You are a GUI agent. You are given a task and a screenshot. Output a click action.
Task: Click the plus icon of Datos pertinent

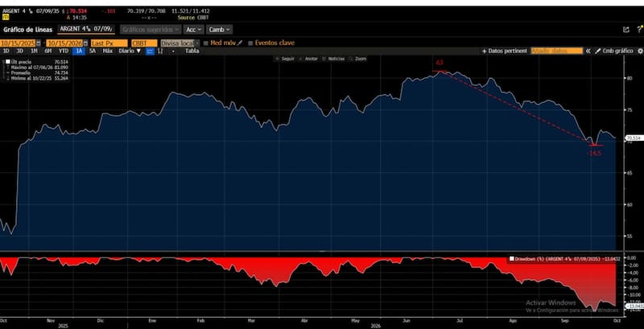484,51
